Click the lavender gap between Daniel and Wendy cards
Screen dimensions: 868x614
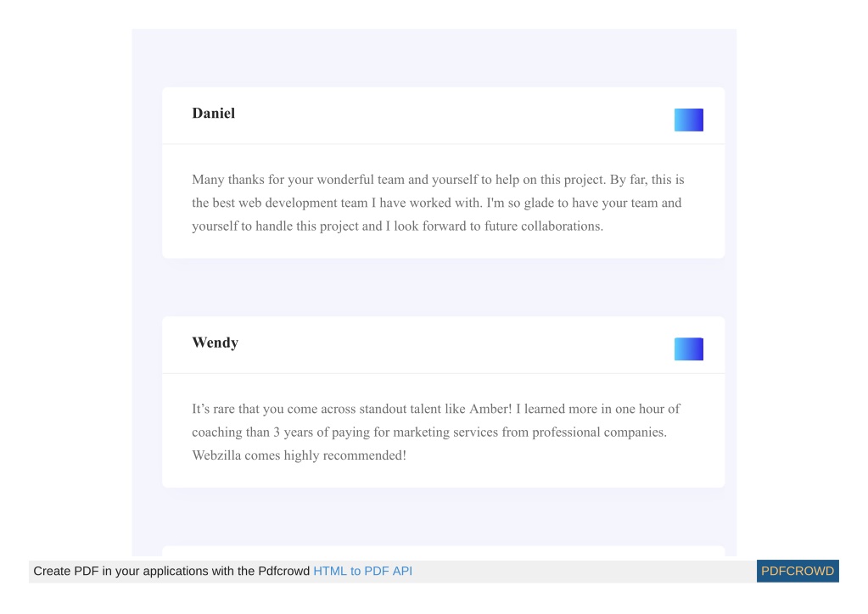(x=444, y=287)
